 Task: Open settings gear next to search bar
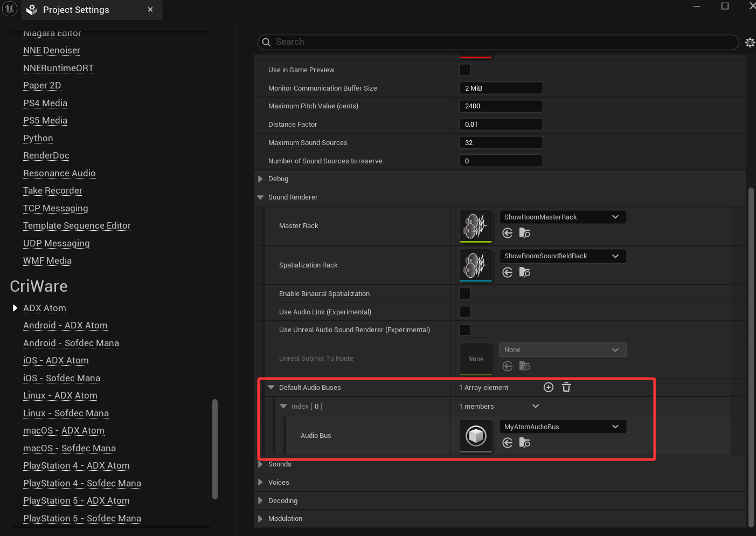(x=750, y=42)
